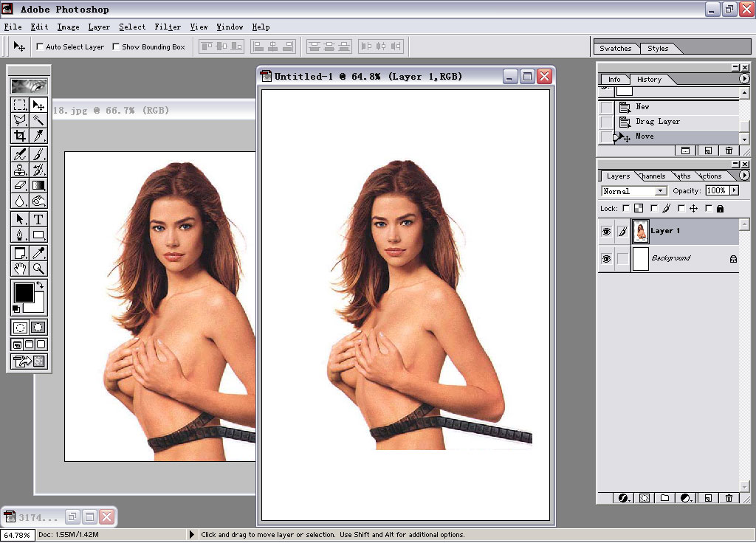Select the Notes tool

20,254
